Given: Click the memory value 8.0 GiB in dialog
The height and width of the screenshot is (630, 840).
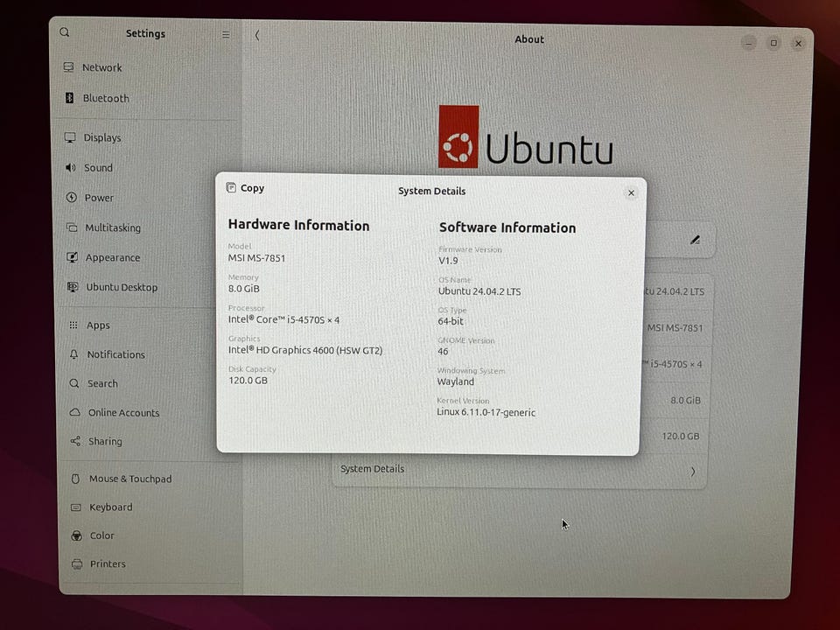Looking at the screenshot, I should click(x=244, y=288).
